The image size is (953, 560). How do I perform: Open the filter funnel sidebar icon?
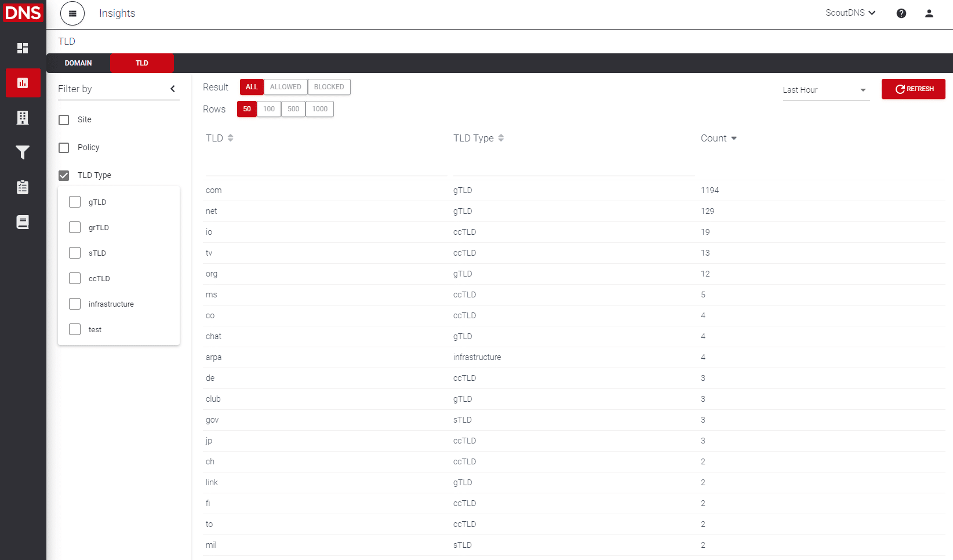[x=23, y=152]
